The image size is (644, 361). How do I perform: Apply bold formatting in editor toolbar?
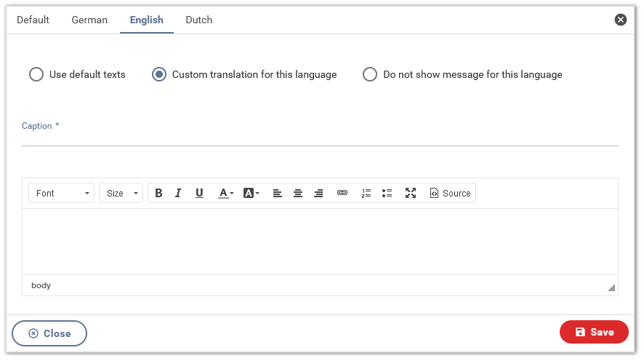(x=158, y=194)
